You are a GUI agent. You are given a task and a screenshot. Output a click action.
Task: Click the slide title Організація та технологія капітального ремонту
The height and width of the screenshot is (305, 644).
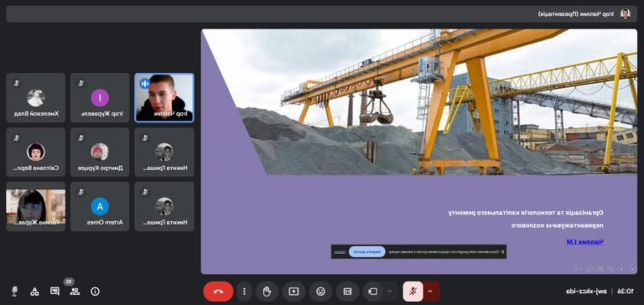click(525, 213)
